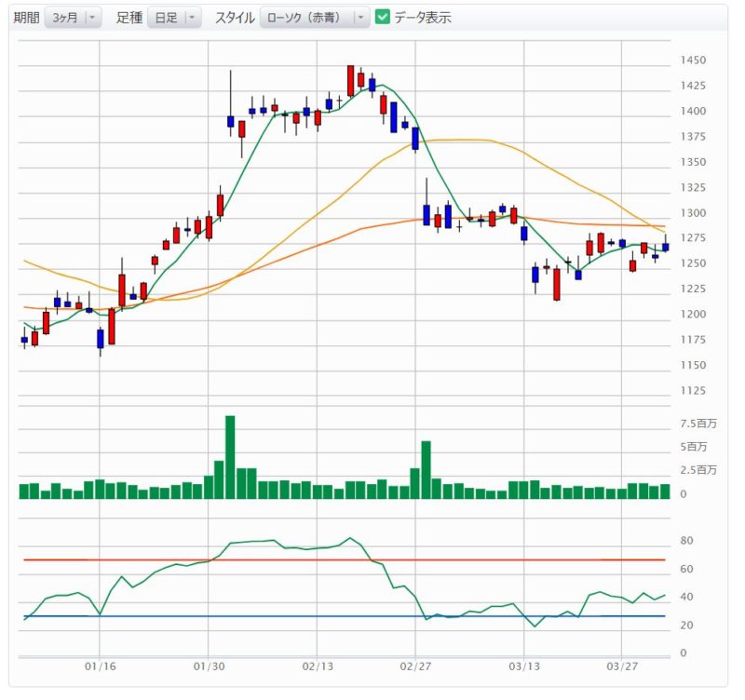
Task: Click the 1450 price axis label
Action: tap(692, 61)
